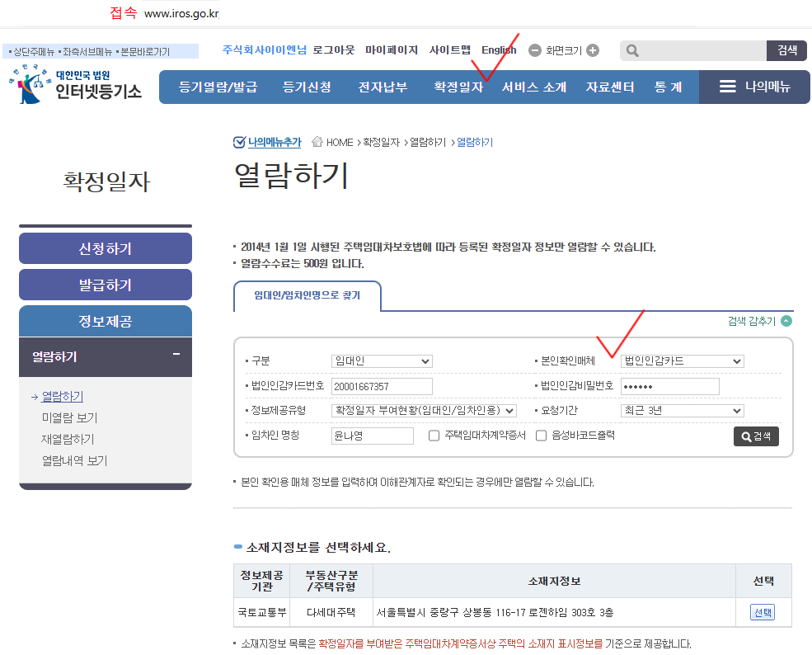Click 선택 button for the 상봉동 address
812x655 pixels.
[762, 612]
